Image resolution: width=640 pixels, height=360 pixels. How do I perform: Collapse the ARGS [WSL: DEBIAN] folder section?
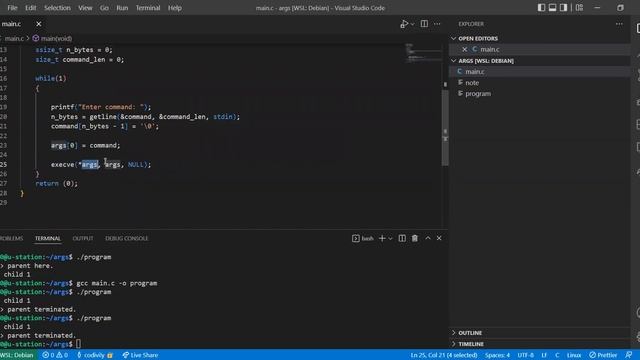coord(453,61)
